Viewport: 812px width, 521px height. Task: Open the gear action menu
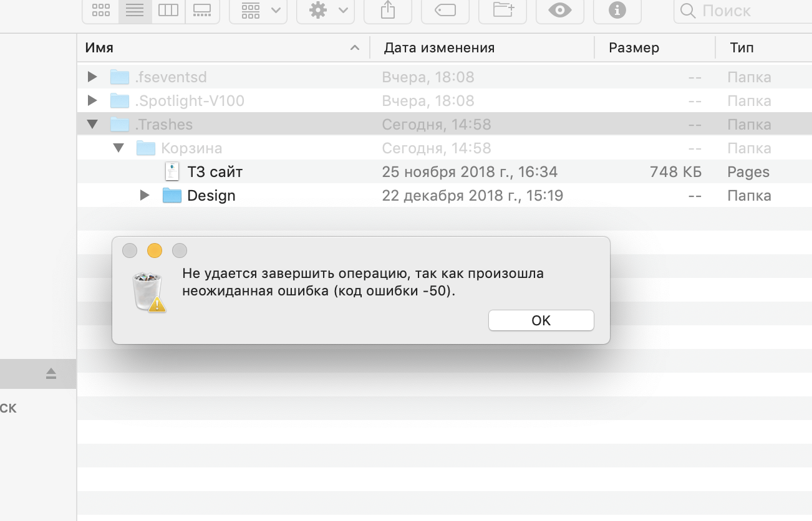(326, 11)
